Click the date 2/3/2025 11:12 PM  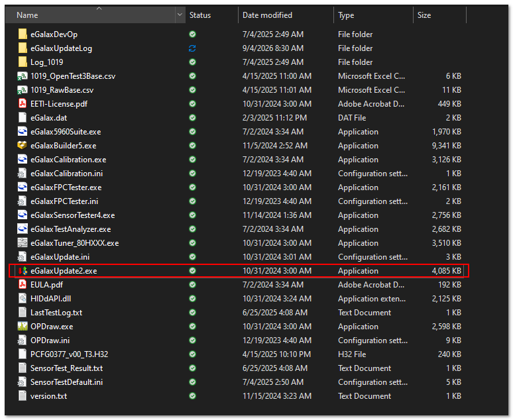[274, 118]
